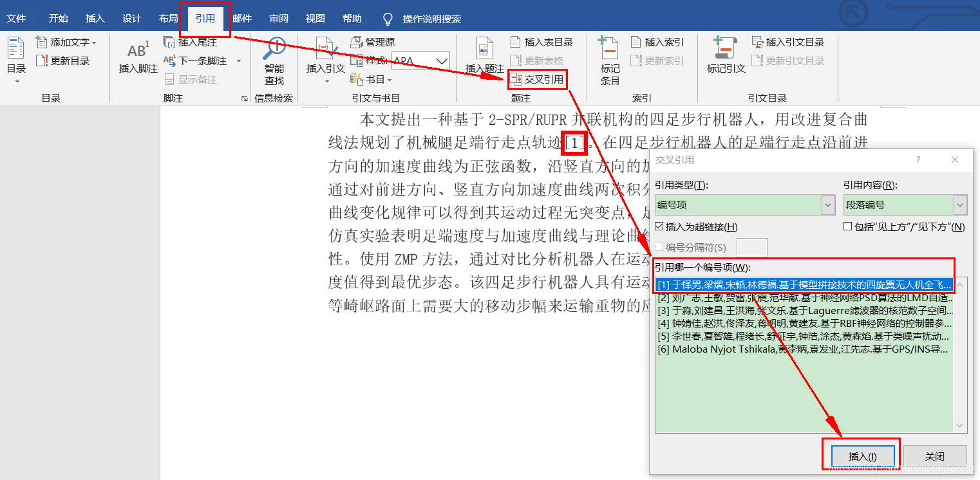Open 智能查找 smart lookup
The image size is (980, 480).
(x=274, y=61)
